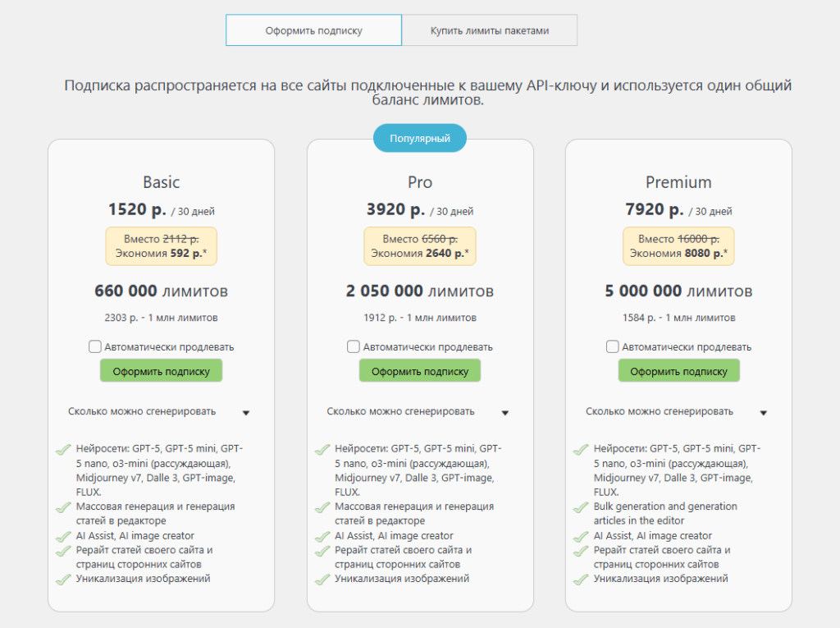Switch to the Оформить подписку tab

[x=313, y=30]
